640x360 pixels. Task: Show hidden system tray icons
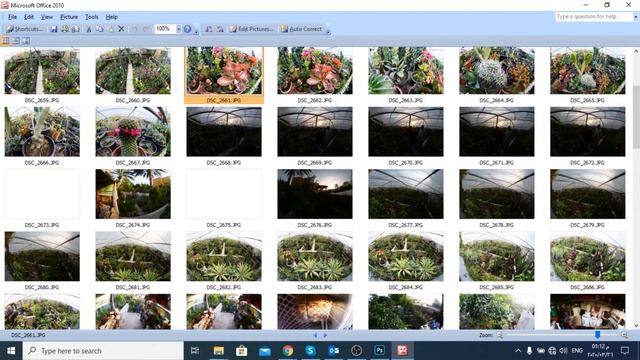[518, 351]
